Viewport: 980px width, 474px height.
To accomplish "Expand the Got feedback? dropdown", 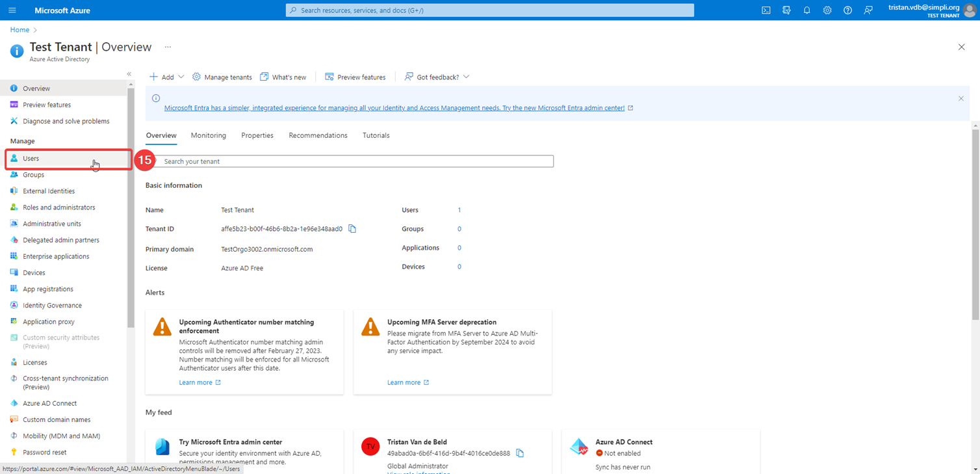I will 437,77.
